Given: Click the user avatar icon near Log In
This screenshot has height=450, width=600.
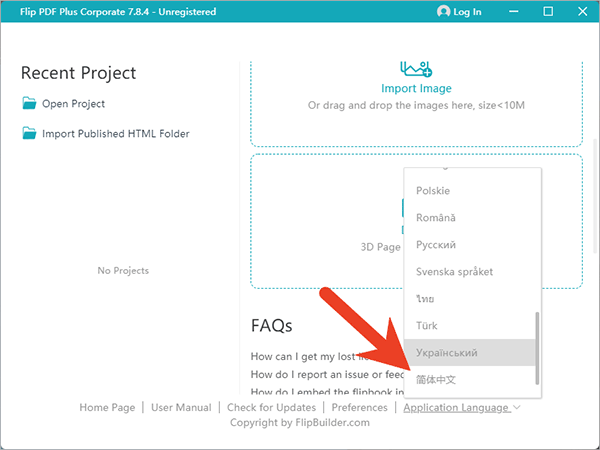Looking at the screenshot, I should click(x=443, y=11).
